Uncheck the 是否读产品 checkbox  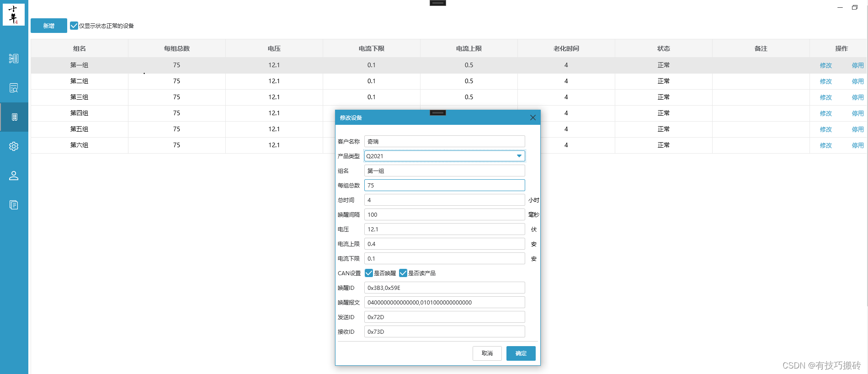pyautogui.click(x=403, y=273)
